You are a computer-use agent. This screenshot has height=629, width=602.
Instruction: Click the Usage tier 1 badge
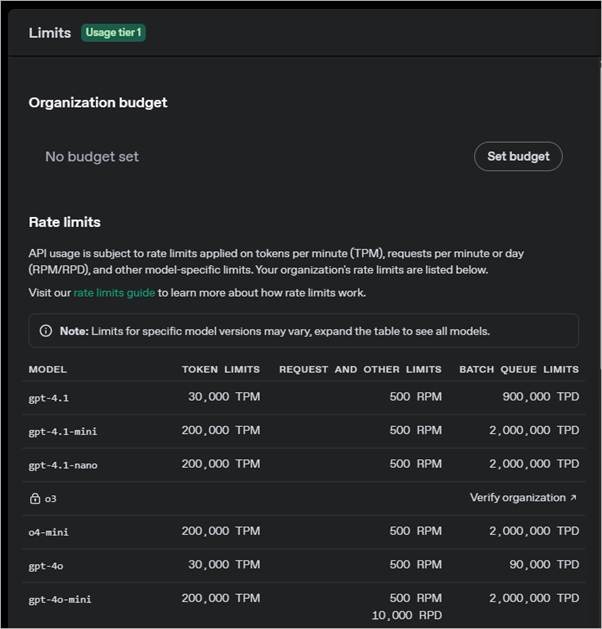[x=114, y=32]
